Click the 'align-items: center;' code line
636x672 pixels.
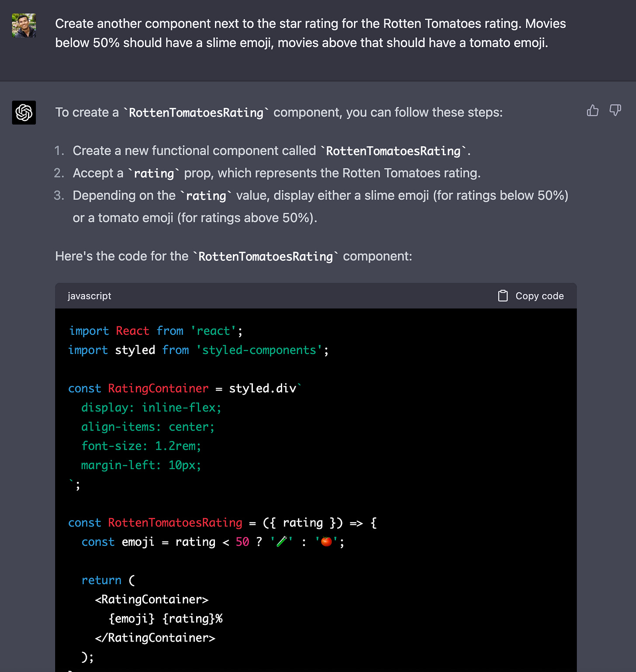point(148,427)
